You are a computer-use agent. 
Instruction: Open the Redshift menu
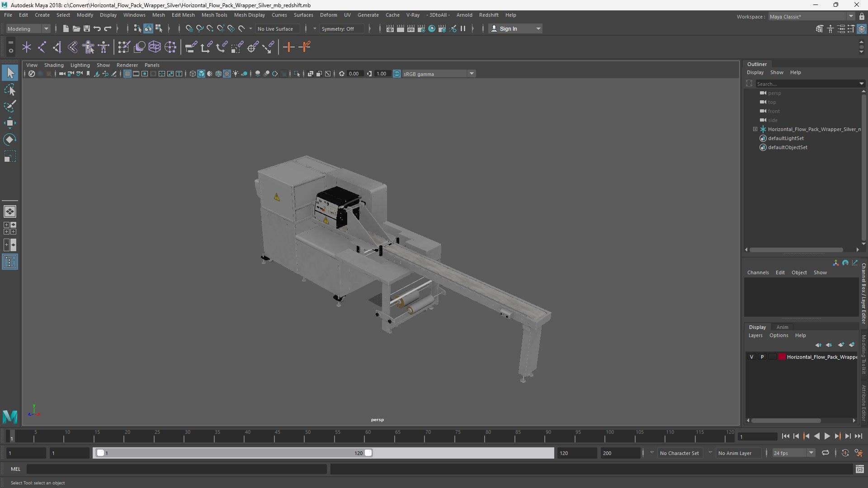[489, 15]
